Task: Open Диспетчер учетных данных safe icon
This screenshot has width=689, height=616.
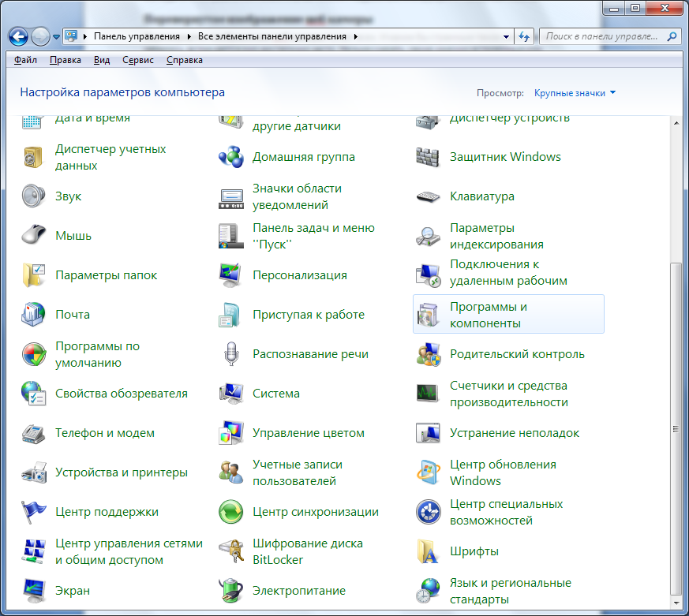Action: [x=33, y=157]
